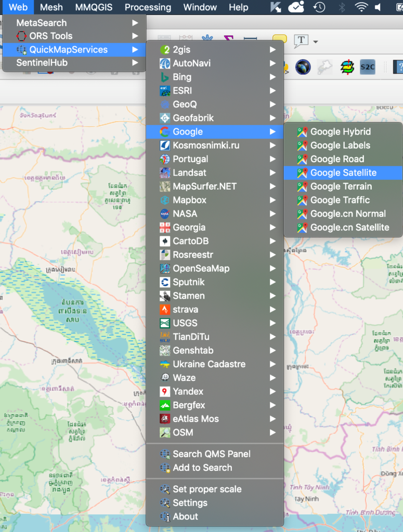Select MapSurfer.NET provider
Viewport: 403px width, 532px height.
point(215,187)
